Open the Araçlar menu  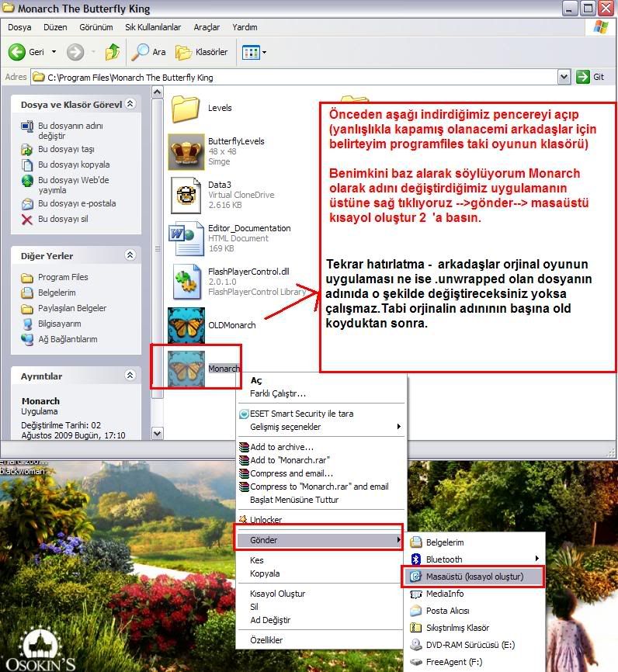[207, 27]
